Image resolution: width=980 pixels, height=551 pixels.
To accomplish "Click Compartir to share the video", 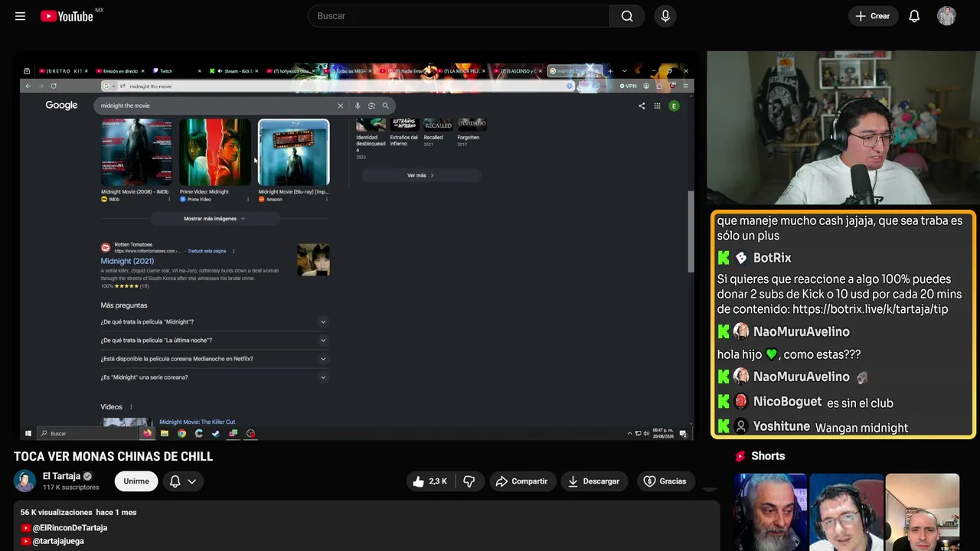I will coord(521,481).
